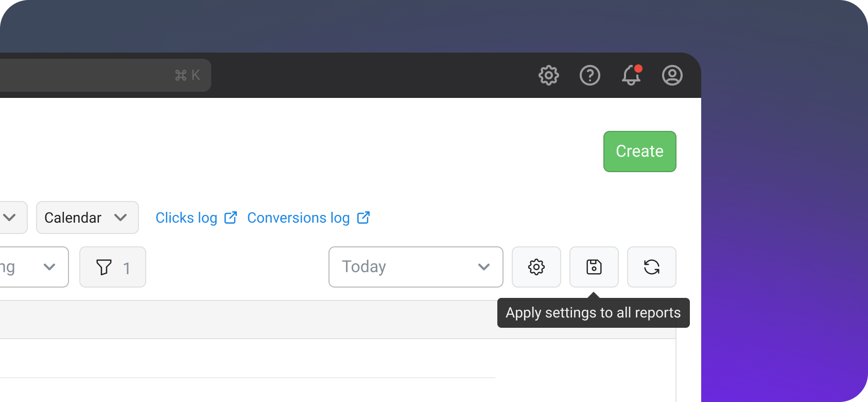The width and height of the screenshot is (868, 402).
Task: View notifications via the bell icon
Action: 631,75
